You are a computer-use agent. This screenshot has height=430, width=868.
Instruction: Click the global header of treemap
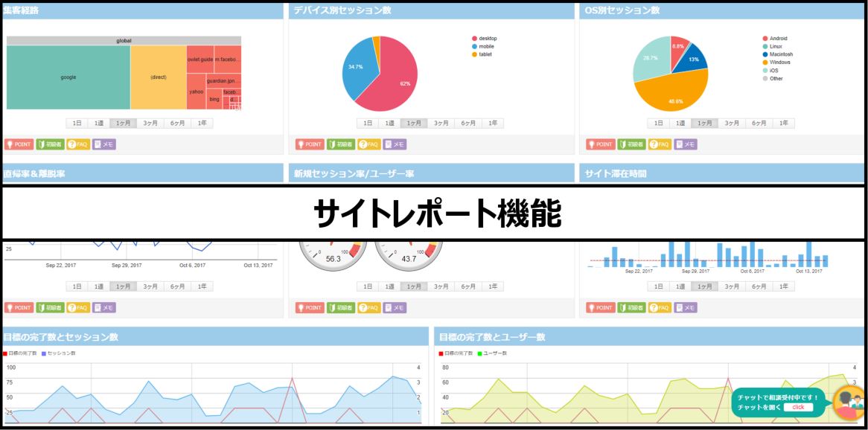tap(124, 40)
